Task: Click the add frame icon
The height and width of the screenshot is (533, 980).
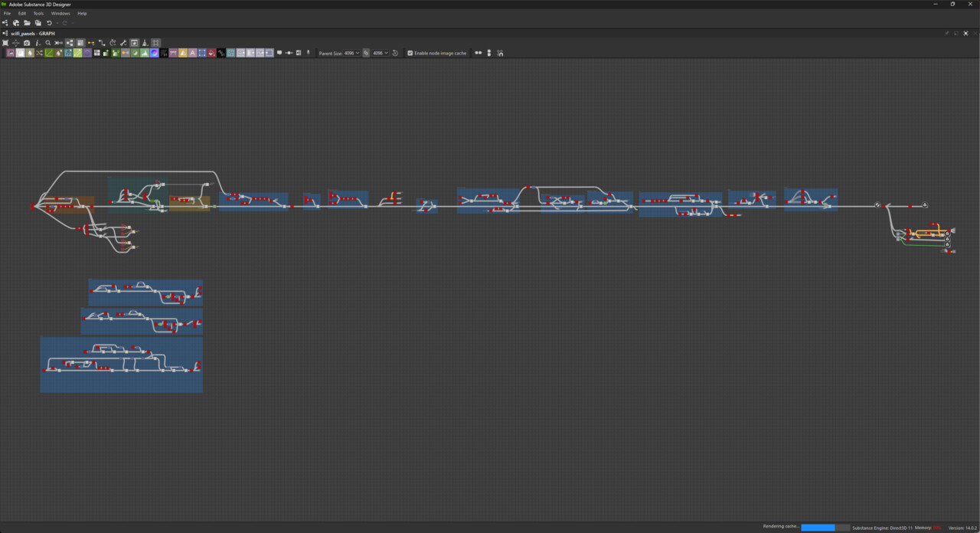Action: coord(299,53)
